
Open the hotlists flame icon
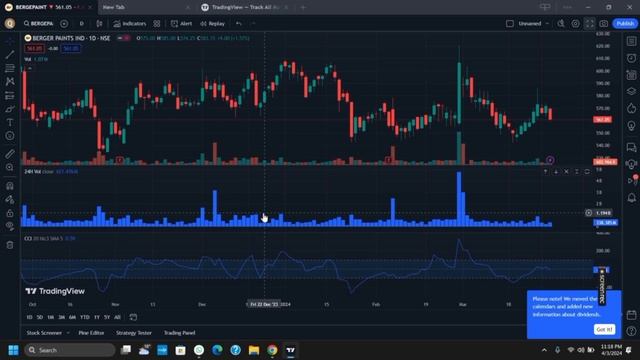pyautogui.click(x=631, y=108)
